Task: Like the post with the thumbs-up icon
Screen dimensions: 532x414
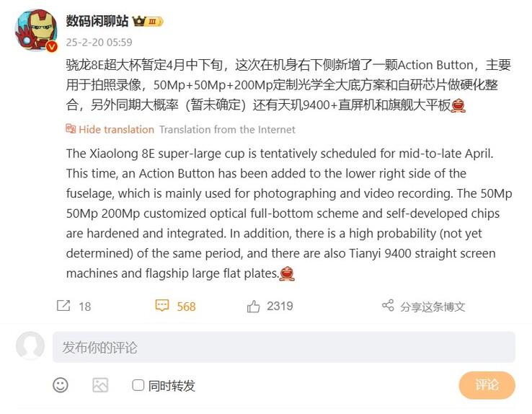Action: (253, 306)
